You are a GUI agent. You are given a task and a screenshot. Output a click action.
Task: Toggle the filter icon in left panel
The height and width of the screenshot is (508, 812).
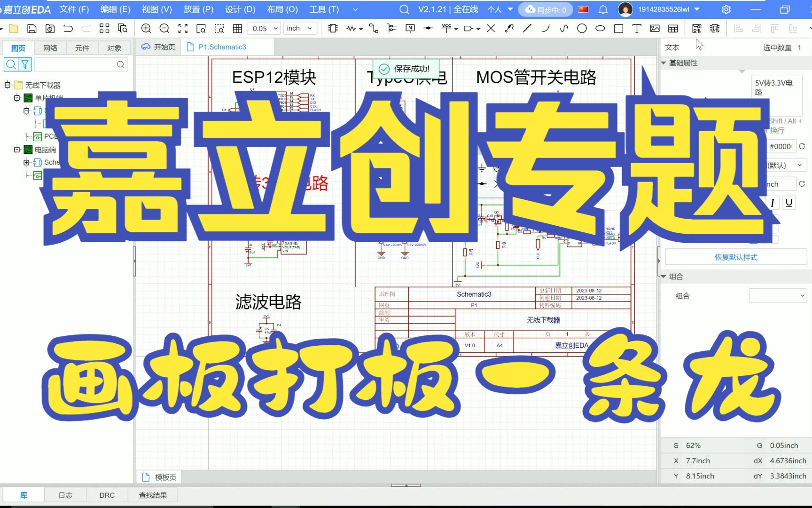(25, 64)
